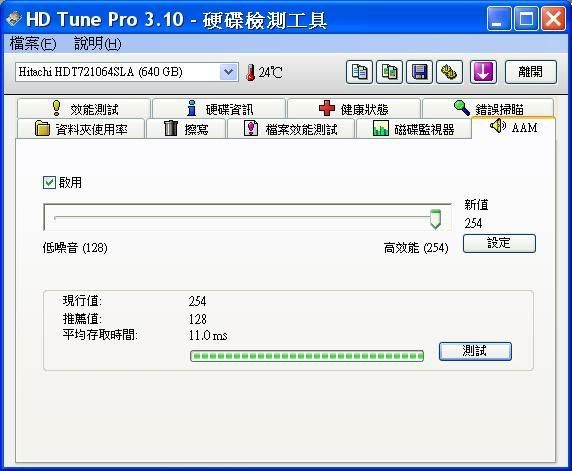Uncheck the 啟用 checkbox

click(x=49, y=182)
